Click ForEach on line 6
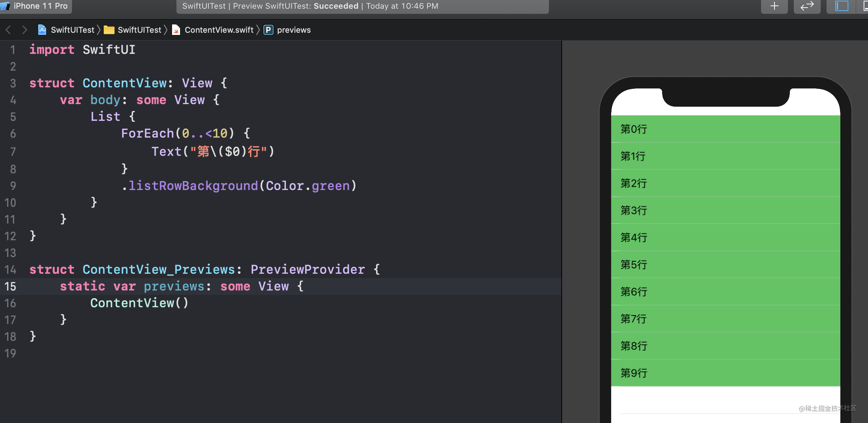868x423 pixels. 147,133
